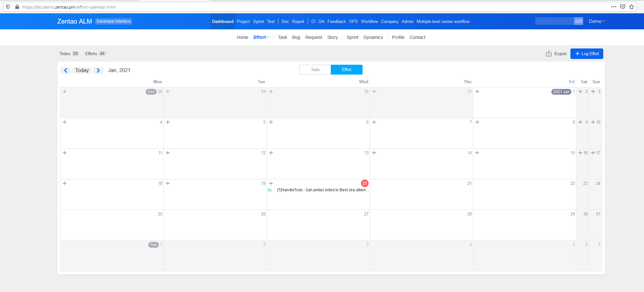644x292 pixels.
Task: Open the Demo user dropdown
Action: tap(596, 21)
